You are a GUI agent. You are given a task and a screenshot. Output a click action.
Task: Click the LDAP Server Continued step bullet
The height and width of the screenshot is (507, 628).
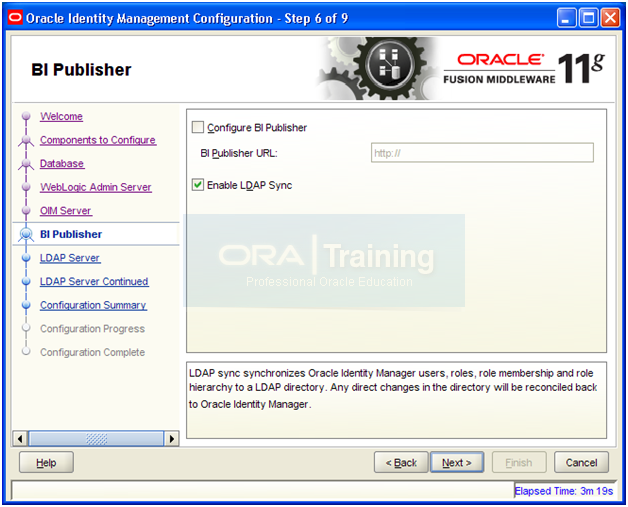[x=26, y=282]
